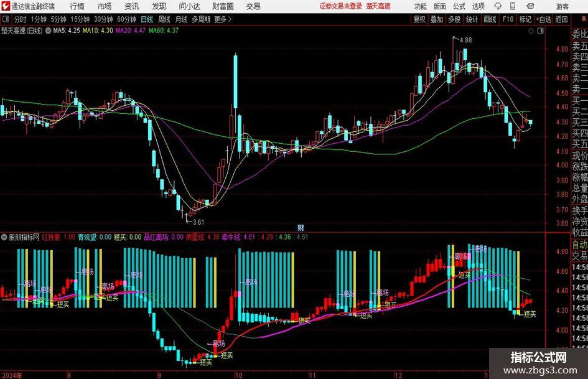The image size is (588, 379).
Task: Open the 发现 menu
Action: pos(159,6)
